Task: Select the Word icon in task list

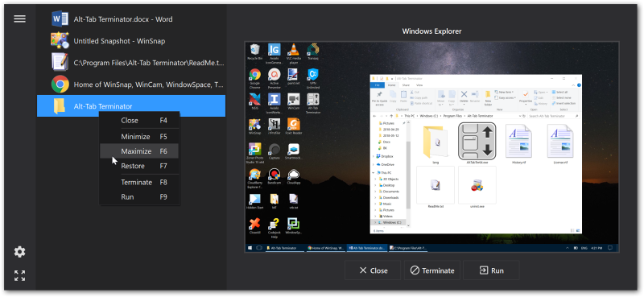Action: click(x=60, y=19)
